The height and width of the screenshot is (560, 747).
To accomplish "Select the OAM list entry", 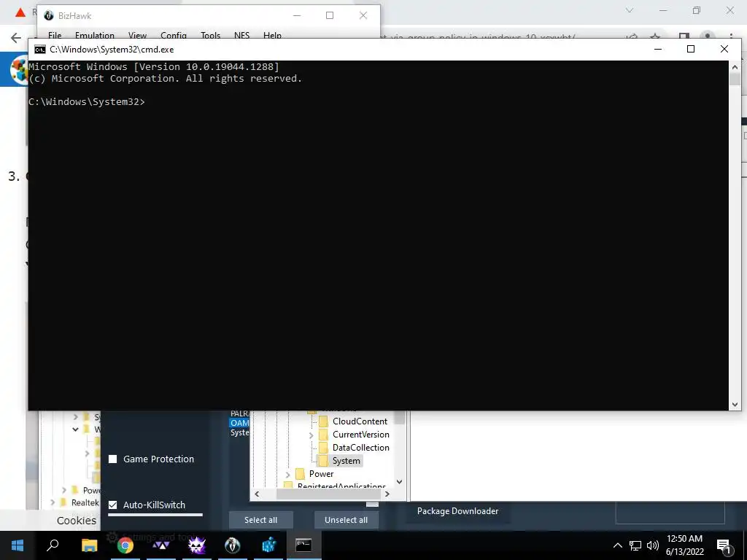I will [239, 423].
